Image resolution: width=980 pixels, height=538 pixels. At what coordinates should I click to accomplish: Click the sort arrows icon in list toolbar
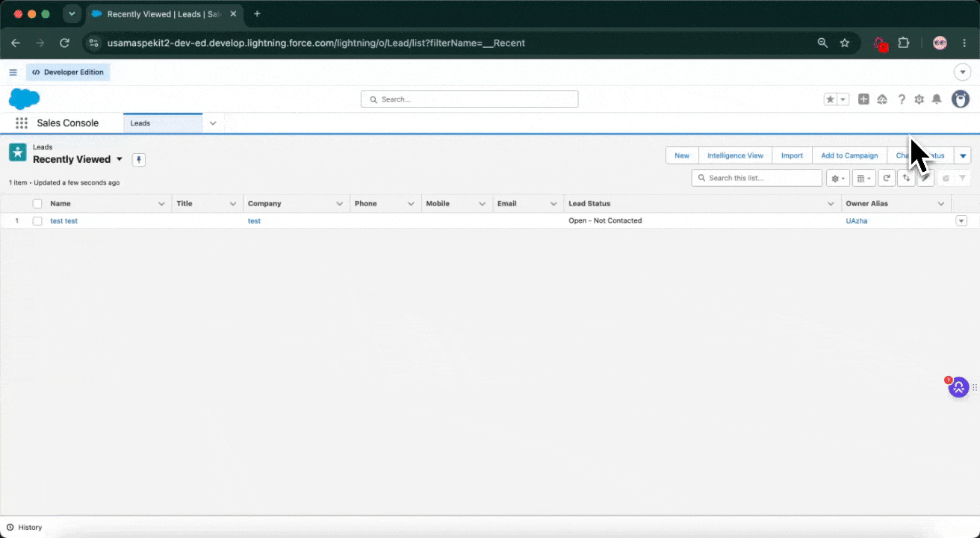(906, 178)
